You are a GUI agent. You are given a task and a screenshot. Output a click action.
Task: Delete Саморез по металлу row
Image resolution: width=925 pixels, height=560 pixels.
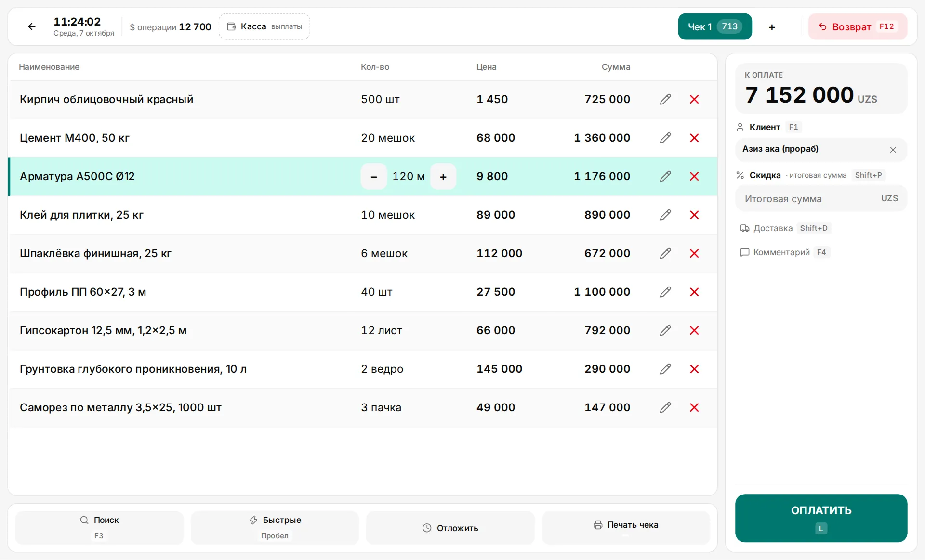point(694,407)
